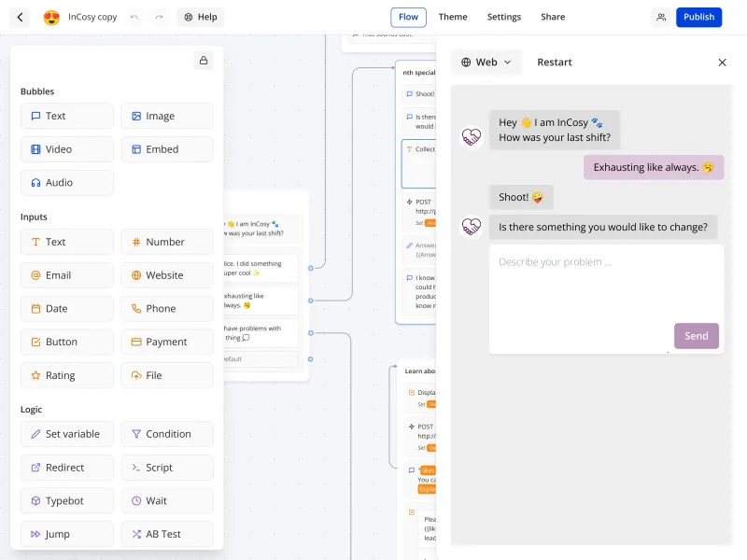Click the 'Exhausting like always.' chat bubble
Screen dimensions: 747x560
(654, 168)
